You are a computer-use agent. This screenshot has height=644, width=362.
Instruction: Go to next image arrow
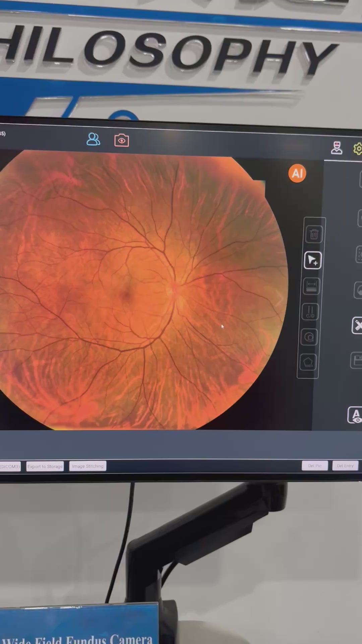tap(279, 298)
